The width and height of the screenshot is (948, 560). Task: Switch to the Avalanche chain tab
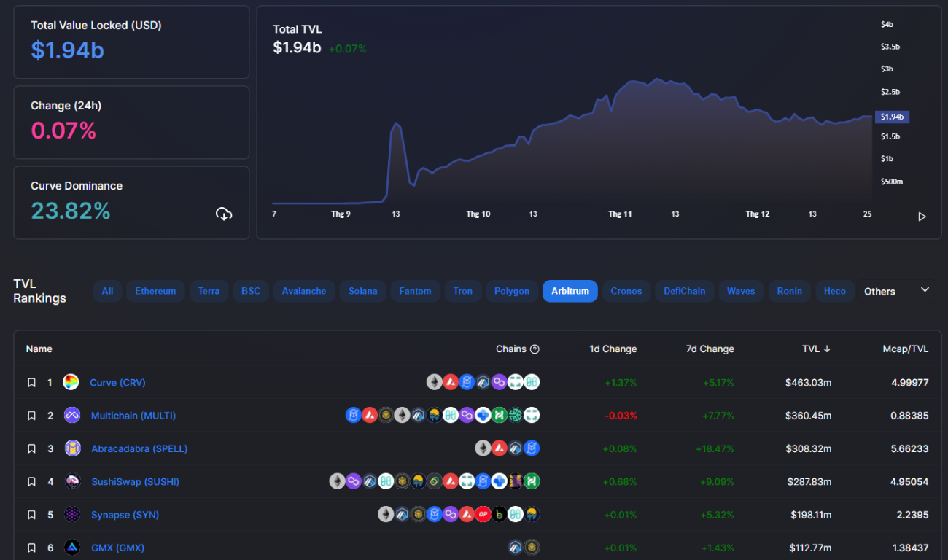click(x=304, y=291)
